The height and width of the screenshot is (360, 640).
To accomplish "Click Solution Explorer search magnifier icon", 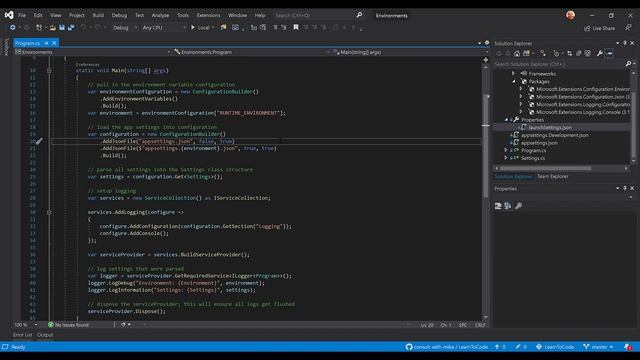I will pos(629,64).
